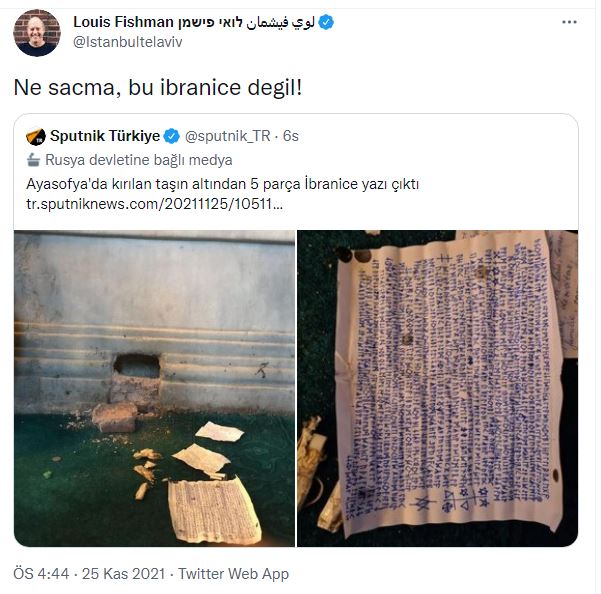The height and width of the screenshot is (594, 601).
Task: Open the photo of the handwritten blue paper
Action: click(x=438, y=388)
